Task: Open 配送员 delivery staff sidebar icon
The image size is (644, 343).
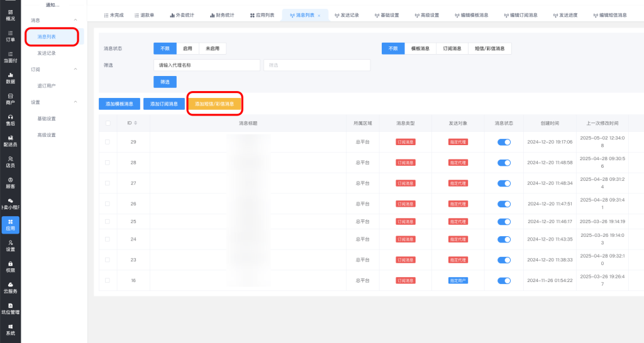Action: click(10, 141)
